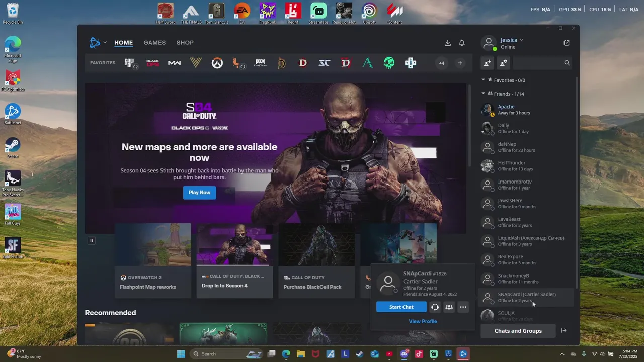Select friend LavaBeast in the list

(x=527, y=222)
